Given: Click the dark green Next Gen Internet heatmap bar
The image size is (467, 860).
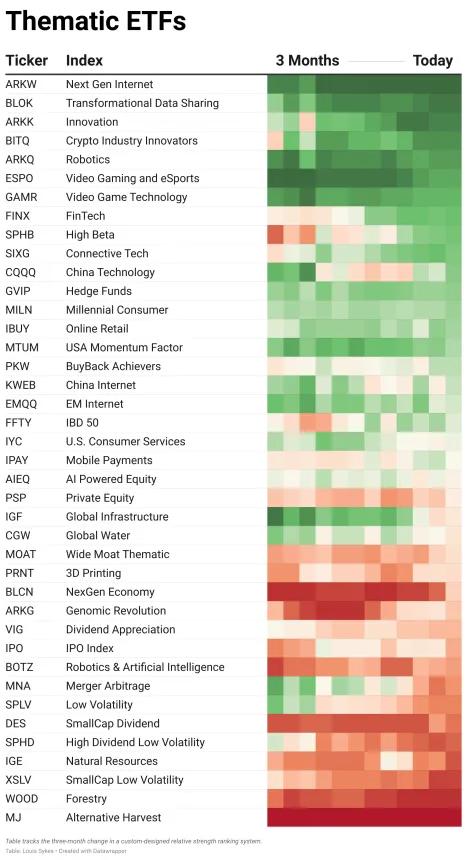Looking at the screenshot, I should click(364, 84).
